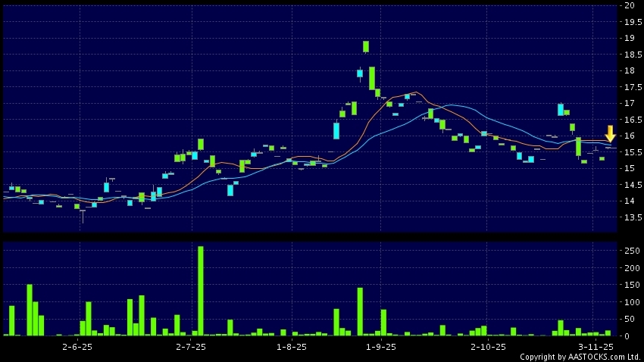Click the cyan candlestick near 17 in October
This screenshot has height=362, width=644.
[x=561, y=109]
